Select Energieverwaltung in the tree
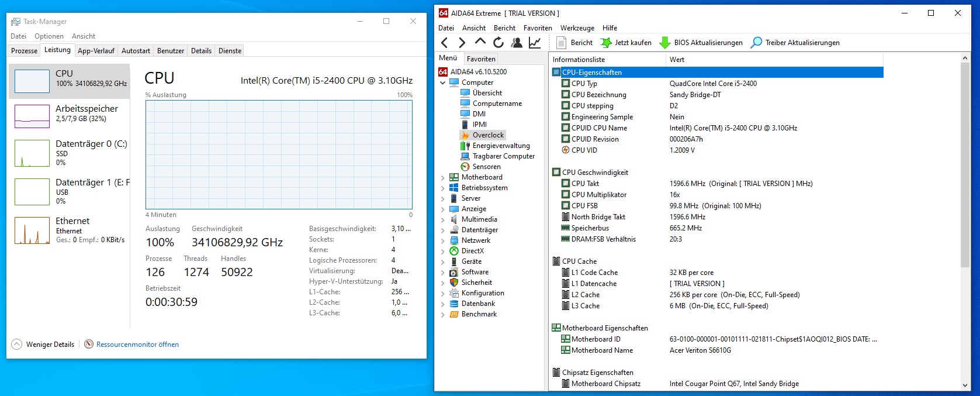This screenshot has width=980, height=396. pyautogui.click(x=496, y=146)
